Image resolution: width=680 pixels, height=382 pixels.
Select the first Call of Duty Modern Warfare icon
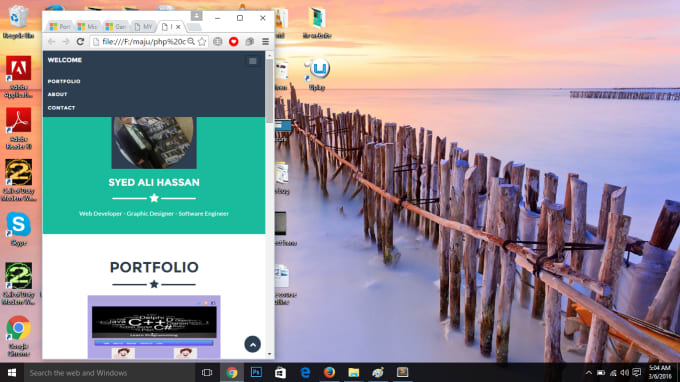[18, 180]
